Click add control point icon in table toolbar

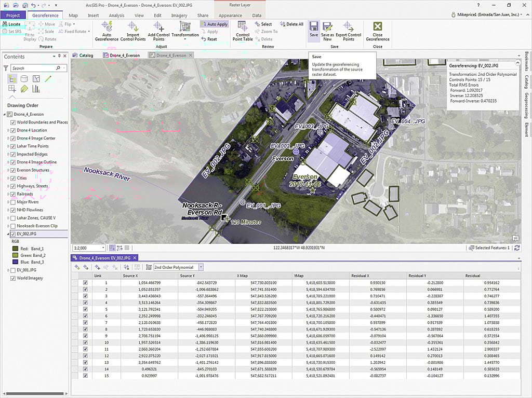click(98, 267)
